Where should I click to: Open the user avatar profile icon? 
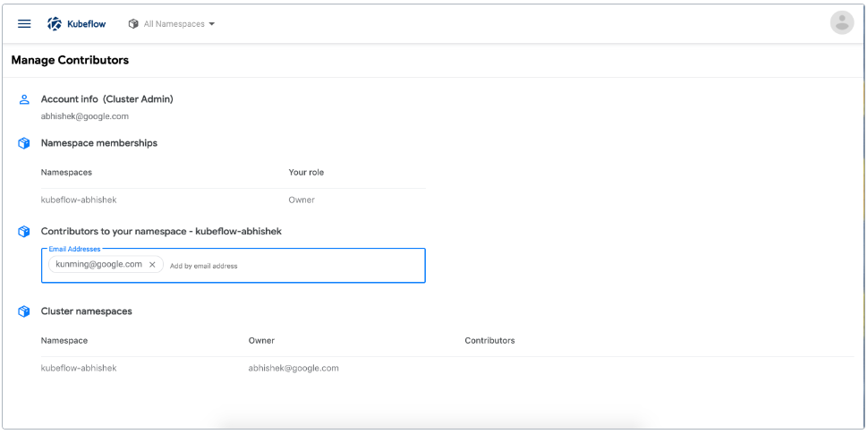point(841,23)
